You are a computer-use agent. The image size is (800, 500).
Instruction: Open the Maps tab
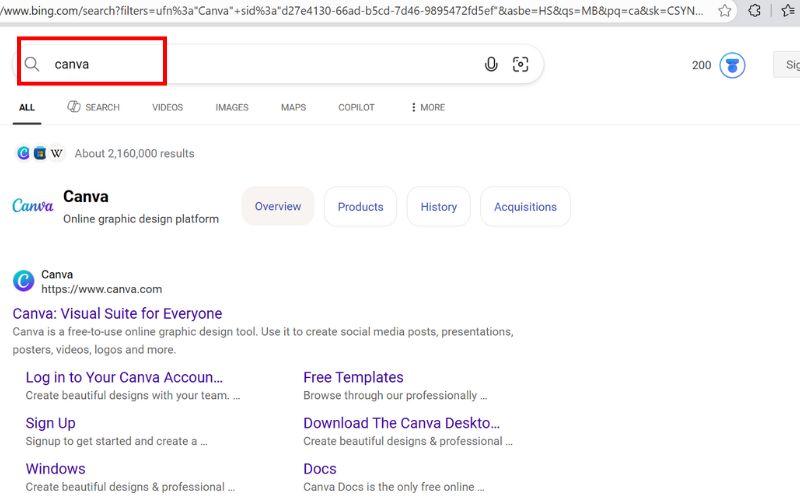[x=293, y=107]
